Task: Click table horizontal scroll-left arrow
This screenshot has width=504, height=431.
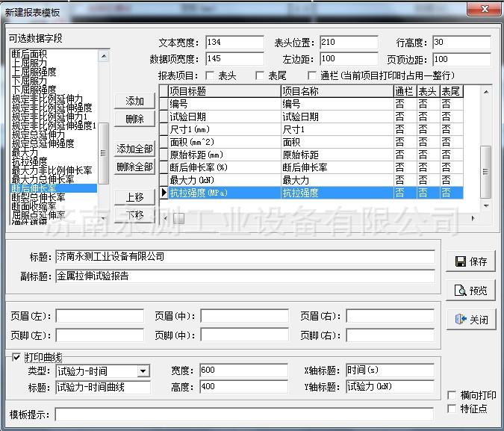Action: click(x=166, y=218)
